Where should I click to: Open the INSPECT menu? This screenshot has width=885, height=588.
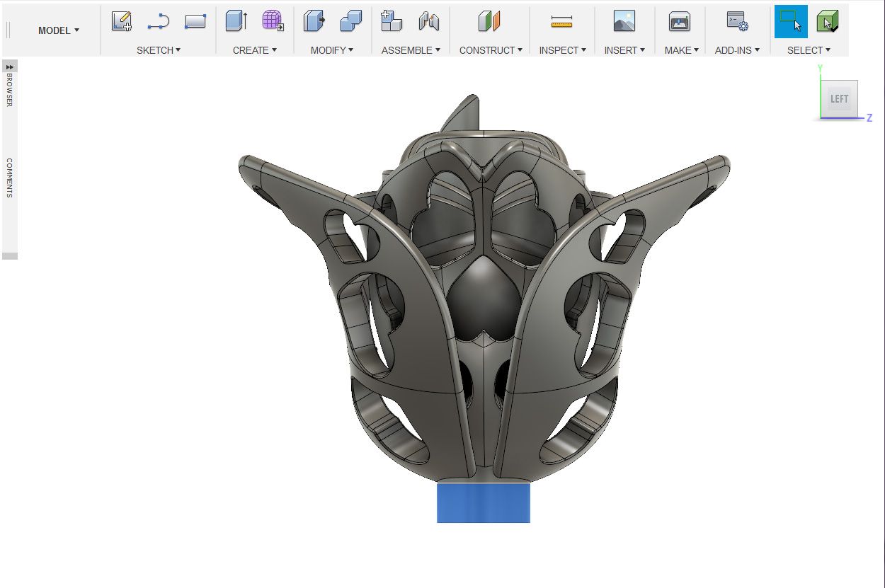(x=563, y=50)
